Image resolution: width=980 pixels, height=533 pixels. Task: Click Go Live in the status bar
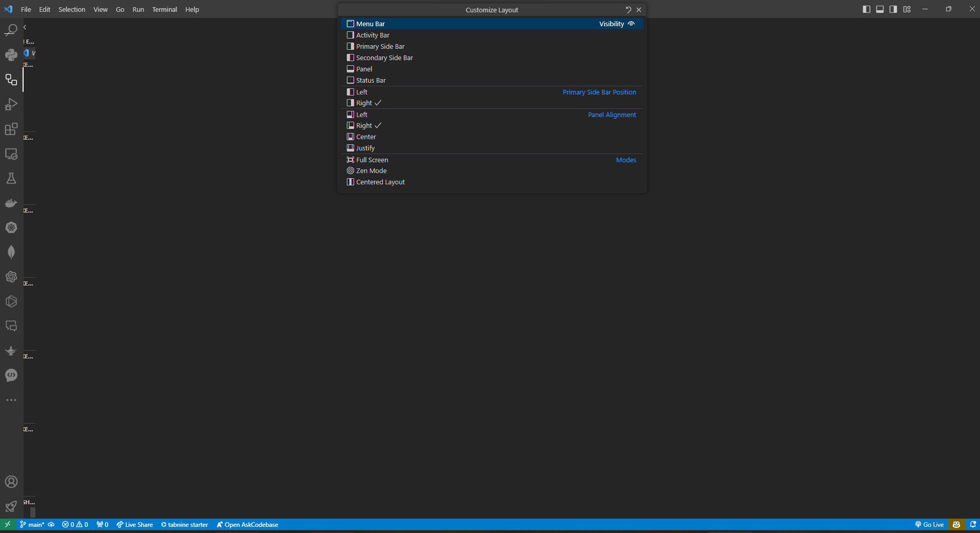[929, 524]
